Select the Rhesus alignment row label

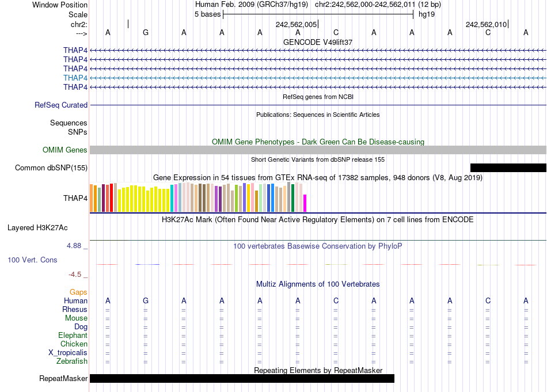pos(75,309)
